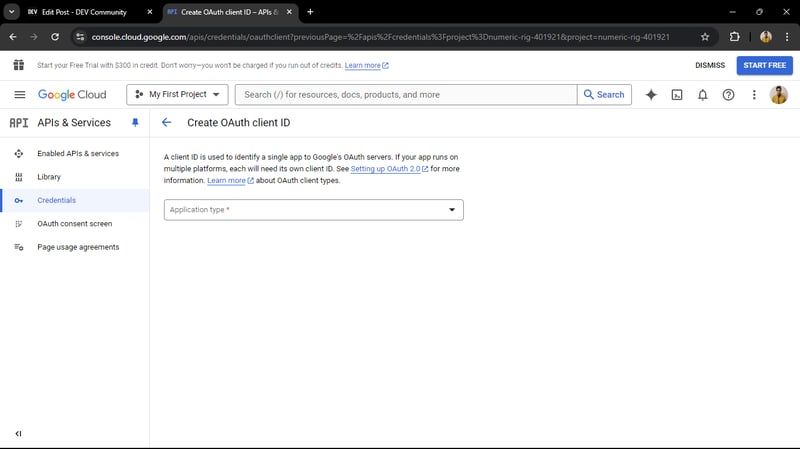Image resolution: width=800 pixels, height=449 pixels.
Task: Bookmark this page with the star icon
Action: coord(705,37)
